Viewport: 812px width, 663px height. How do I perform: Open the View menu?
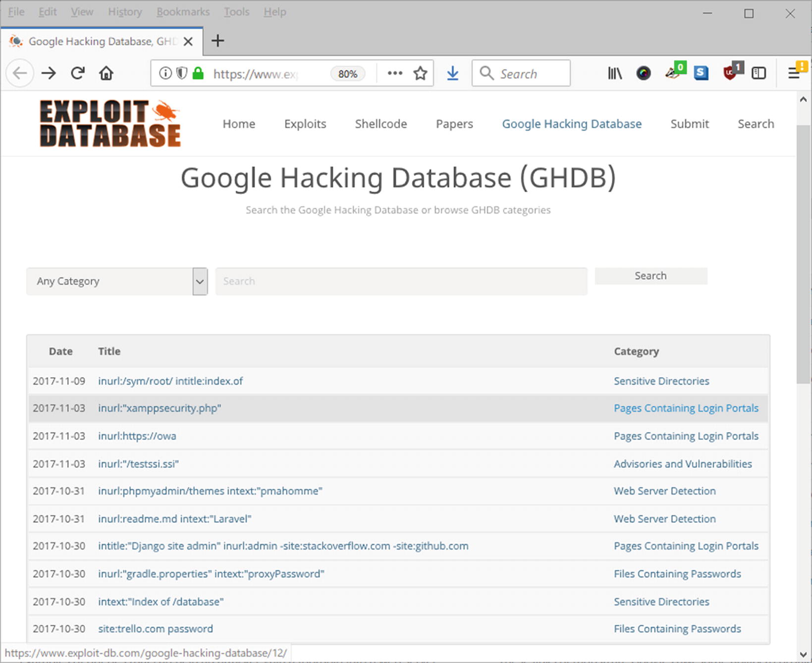82,12
